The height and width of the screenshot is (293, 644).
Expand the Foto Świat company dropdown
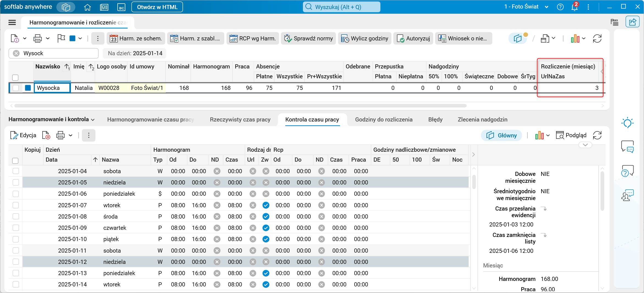547,7
